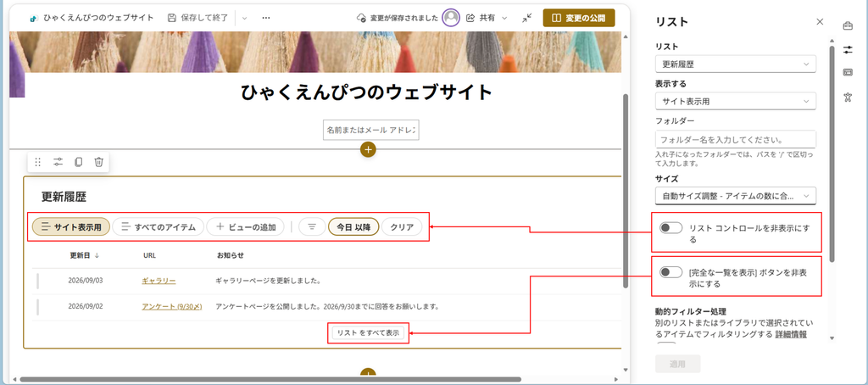Image resolution: width=868 pixels, height=385 pixels.
Task: Click the 変更の公開 publish button
Action: [x=579, y=18]
